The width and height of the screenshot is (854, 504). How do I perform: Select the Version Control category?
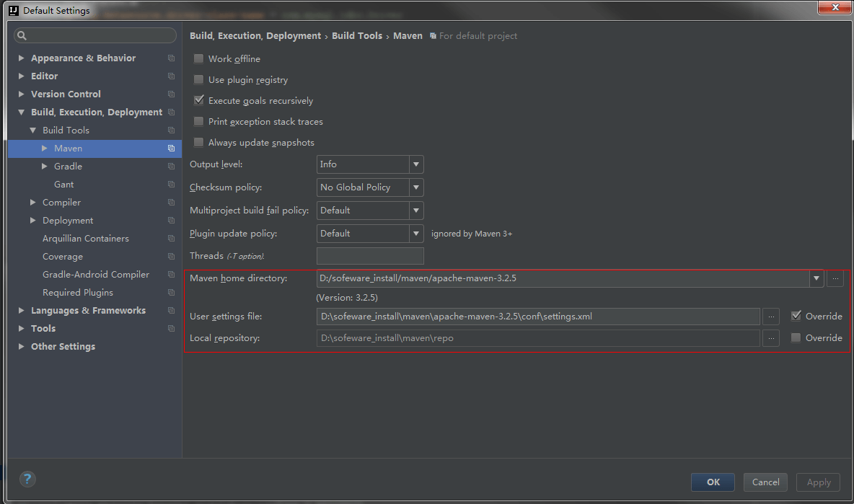(66, 94)
